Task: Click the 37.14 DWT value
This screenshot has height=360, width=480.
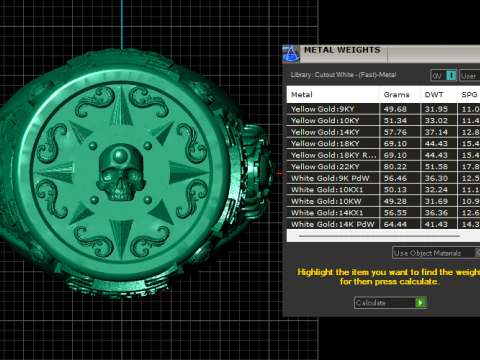Action: [436, 132]
